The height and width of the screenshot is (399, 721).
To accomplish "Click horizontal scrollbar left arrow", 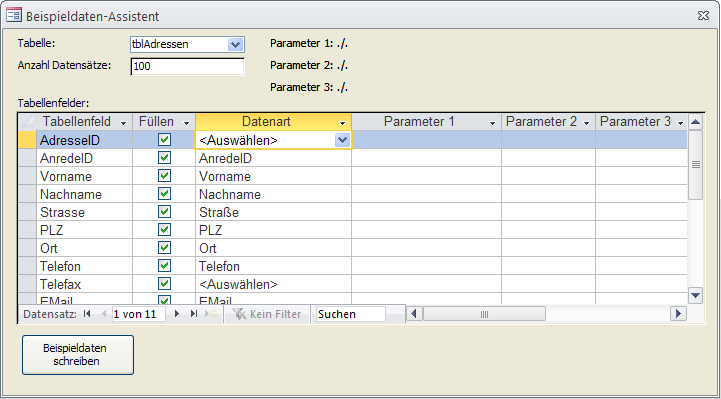I will 414,314.
